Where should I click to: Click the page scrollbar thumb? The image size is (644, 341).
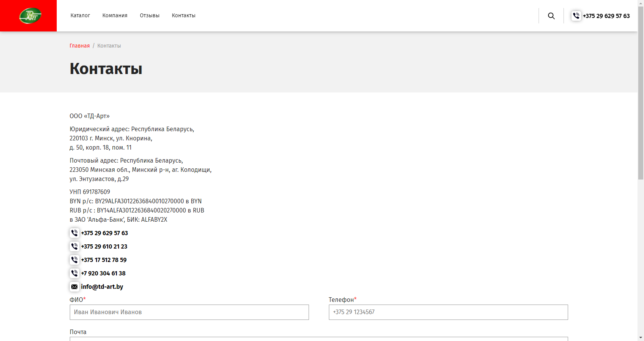click(641, 92)
